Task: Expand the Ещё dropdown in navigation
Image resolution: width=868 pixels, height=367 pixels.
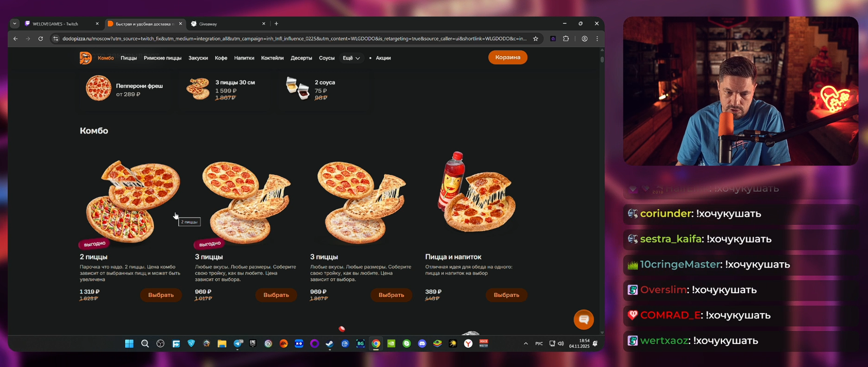Action: (x=351, y=58)
